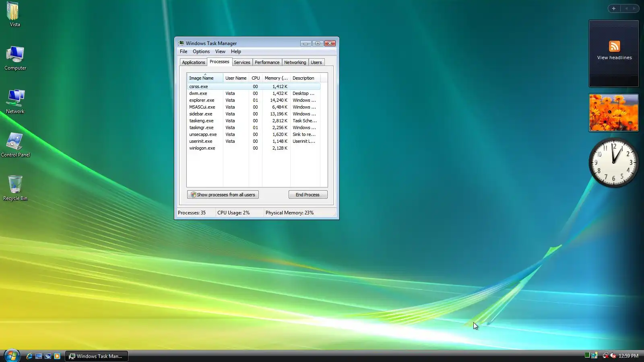
Task: Click Physical Memory: 23% in status bar
Action: (x=289, y=213)
